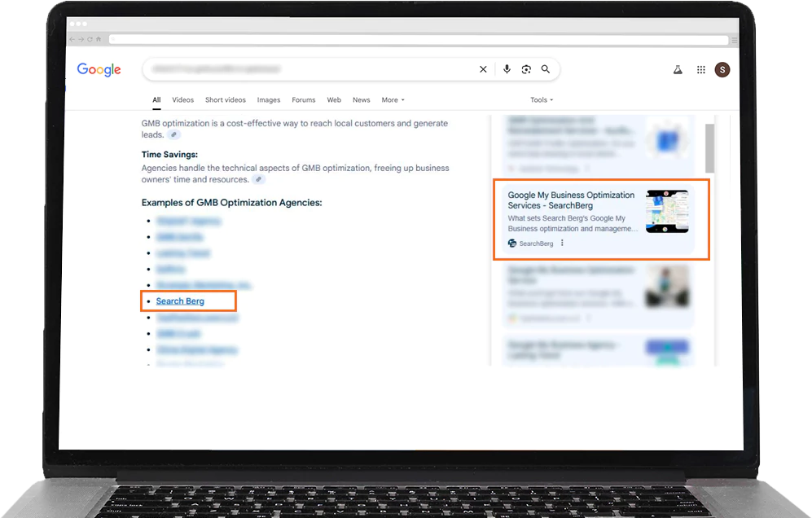Click the results panel scrollbar
The image size is (812, 518).
709,148
